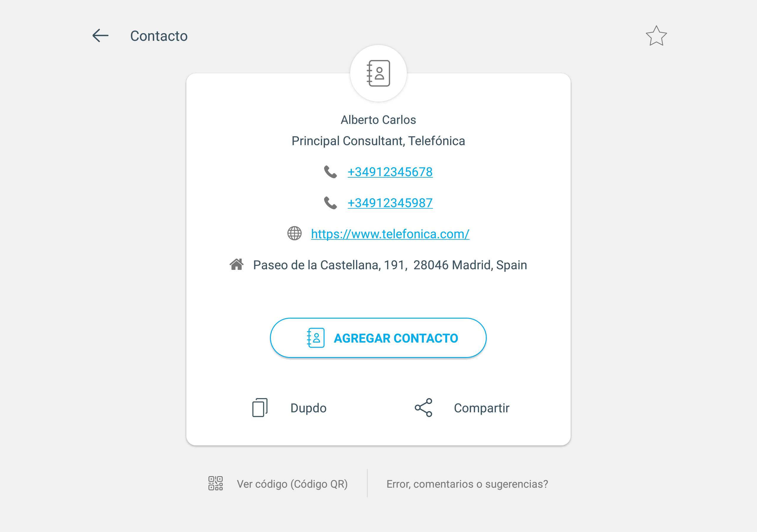Click the home address icon
Image resolution: width=757 pixels, height=532 pixels.
tap(236, 264)
